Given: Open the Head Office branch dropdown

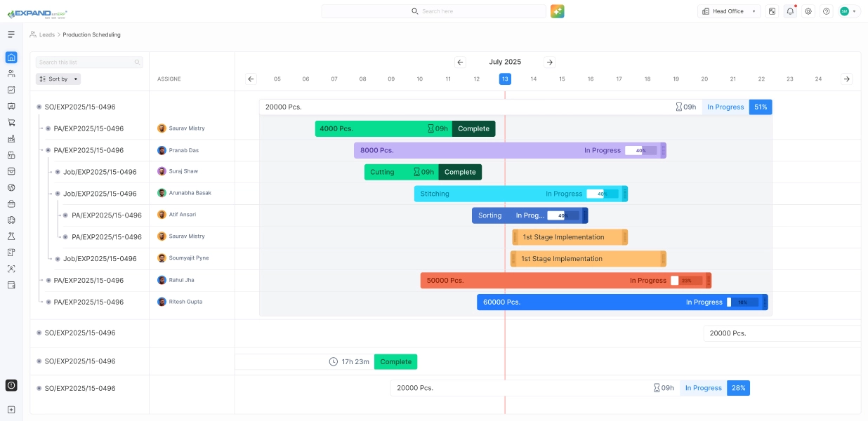Looking at the screenshot, I should pos(730,11).
